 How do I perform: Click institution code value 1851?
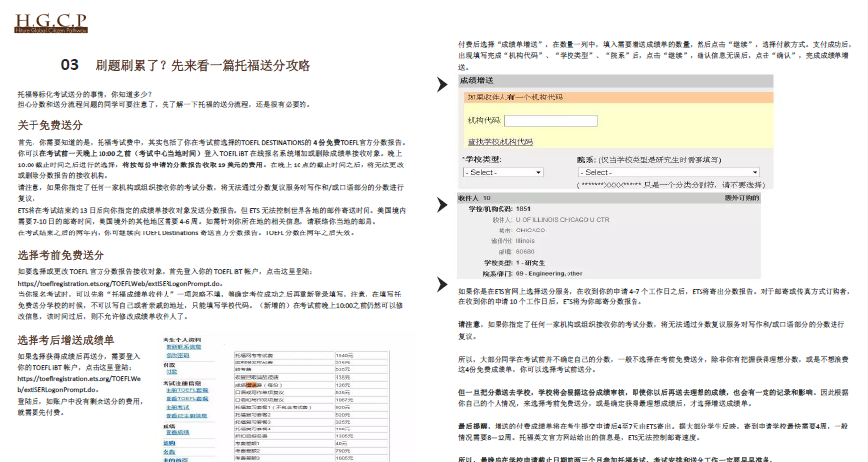(x=523, y=209)
